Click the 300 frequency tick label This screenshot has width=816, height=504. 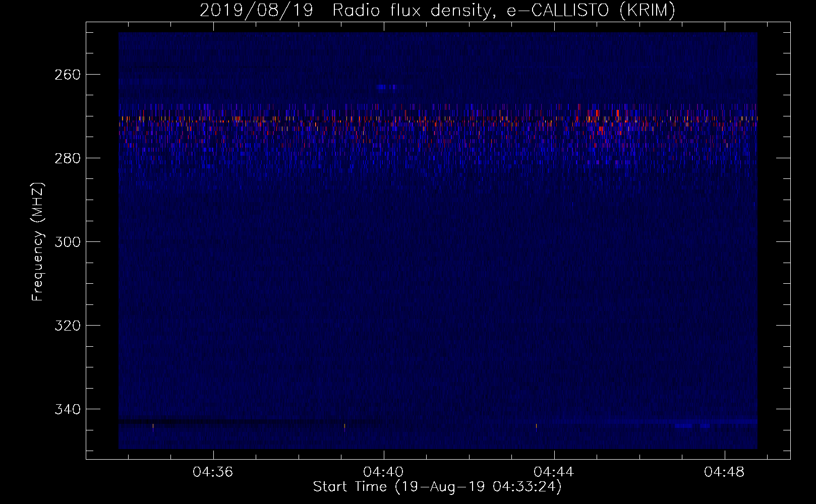pyautogui.click(x=68, y=242)
